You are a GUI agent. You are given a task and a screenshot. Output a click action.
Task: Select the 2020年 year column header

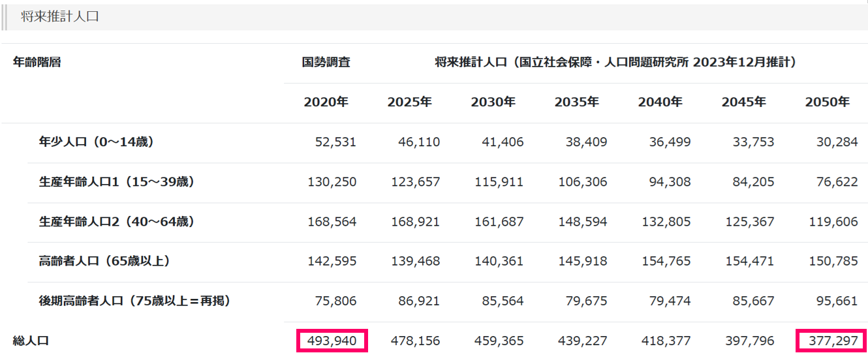326,102
